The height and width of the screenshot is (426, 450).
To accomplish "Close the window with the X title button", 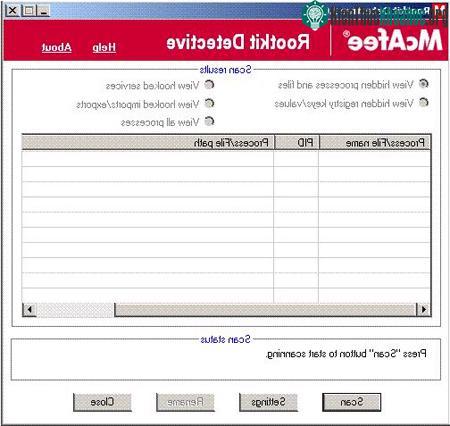I will (x=13, y=11).
